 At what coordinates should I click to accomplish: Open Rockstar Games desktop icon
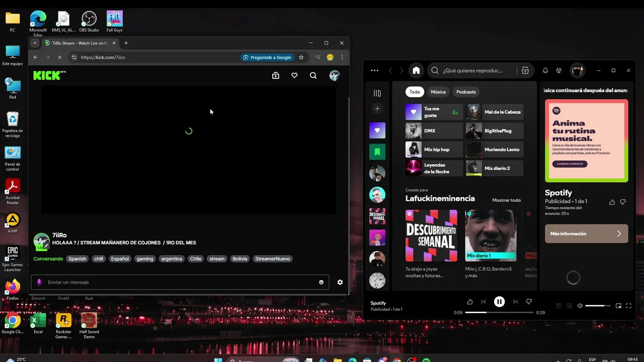click(63, 326)
